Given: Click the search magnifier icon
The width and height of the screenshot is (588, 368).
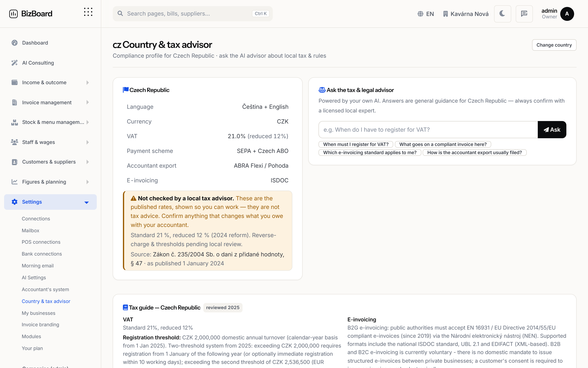Looking at the screenshot, I should coord(120,13).
